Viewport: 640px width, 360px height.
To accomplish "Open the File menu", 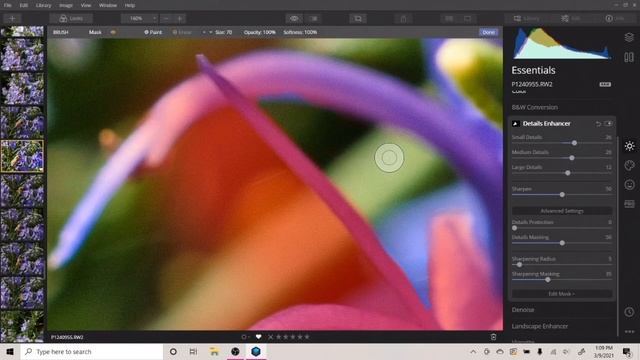I will tap(8, 5).
